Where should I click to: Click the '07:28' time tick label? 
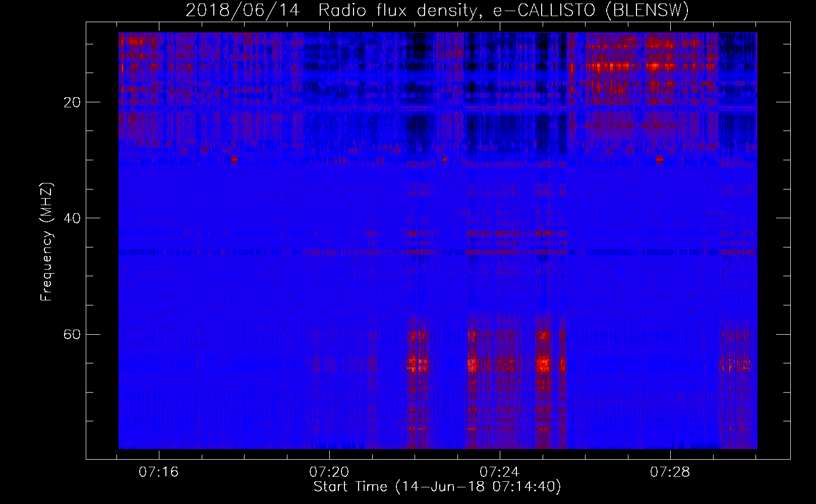(x=670, y=472)
